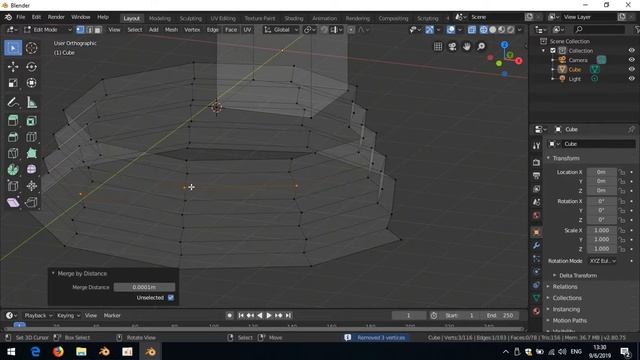Image resolution: width=640 pixels, height=360 pixels.
Task: Activate the Extrude Region tool
Action: [13, 121]
